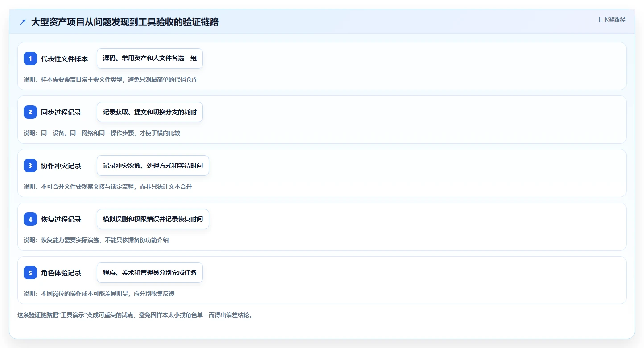Click the 模拟误删和权限错误并记录恢复时间 chip
The height and width of the screenshot is (348, 644).
(153, 219)
